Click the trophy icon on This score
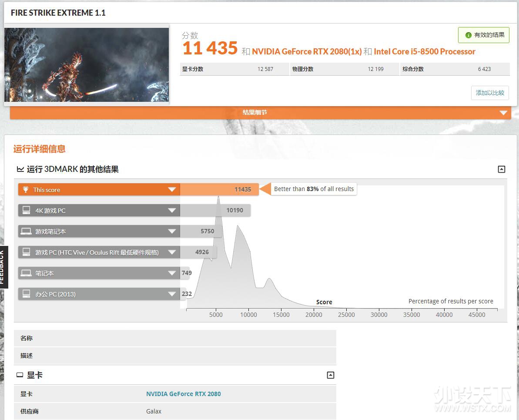The height and width of the screenshot is (420, 519). [x=26, y=189]
